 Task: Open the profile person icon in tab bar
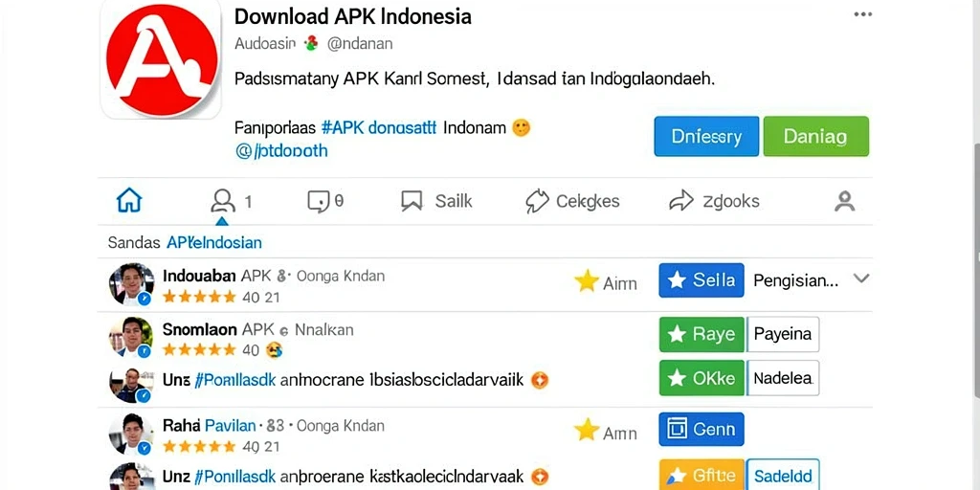point(844,201)
